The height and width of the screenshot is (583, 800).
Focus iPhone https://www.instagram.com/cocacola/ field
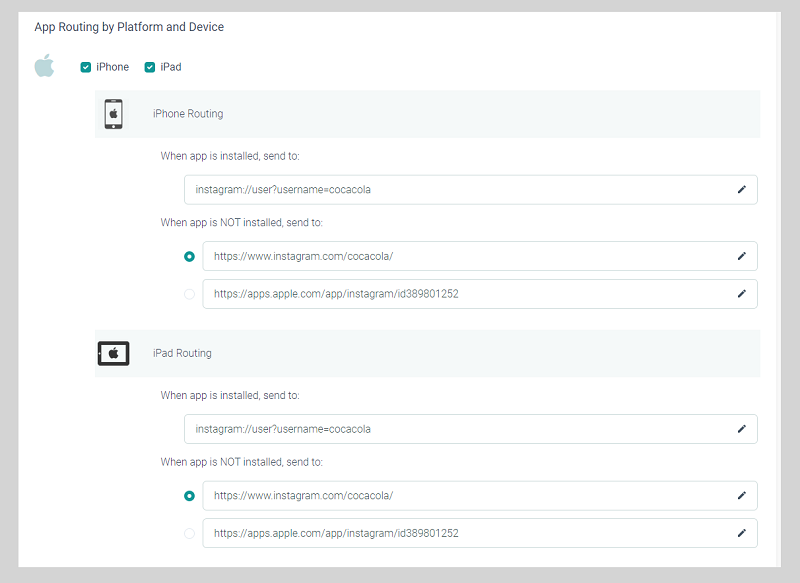tap(480, 256)
